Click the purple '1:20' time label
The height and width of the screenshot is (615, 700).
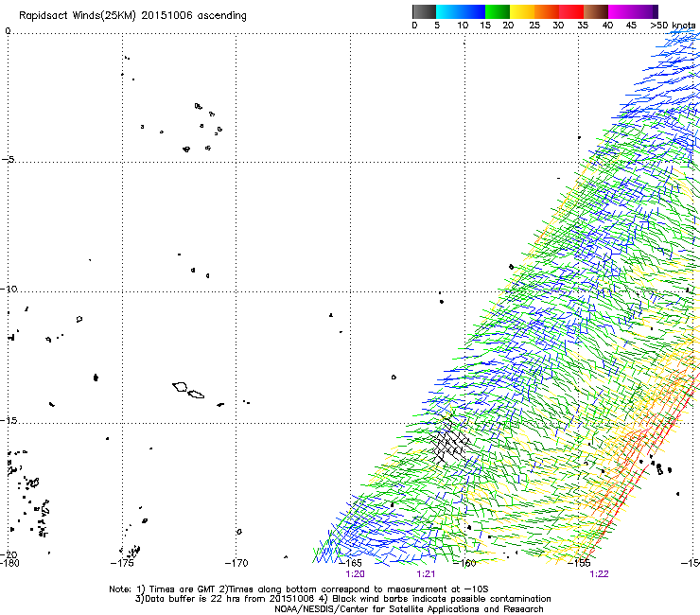[356, 574]
